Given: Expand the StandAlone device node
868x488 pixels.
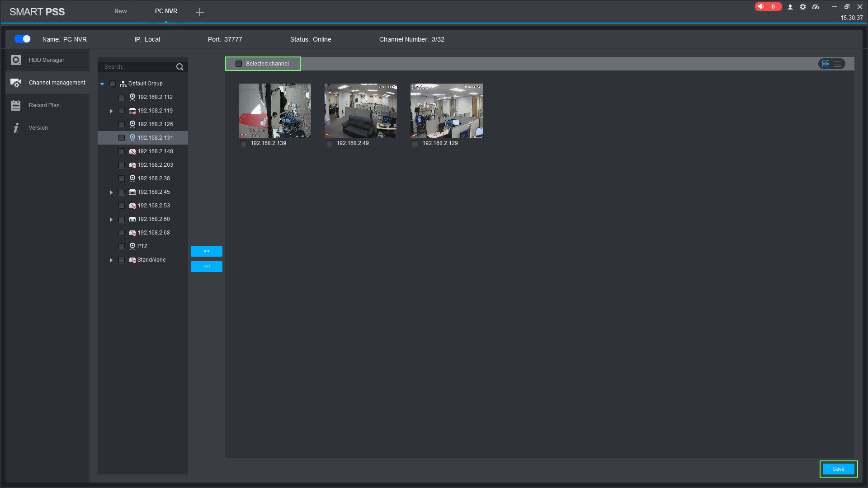Looking at the screenshot, I should click(x=111, y=260).
